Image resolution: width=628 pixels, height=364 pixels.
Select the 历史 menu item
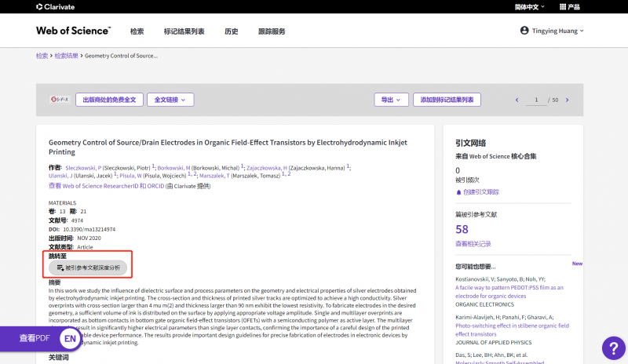click(231, 31)
